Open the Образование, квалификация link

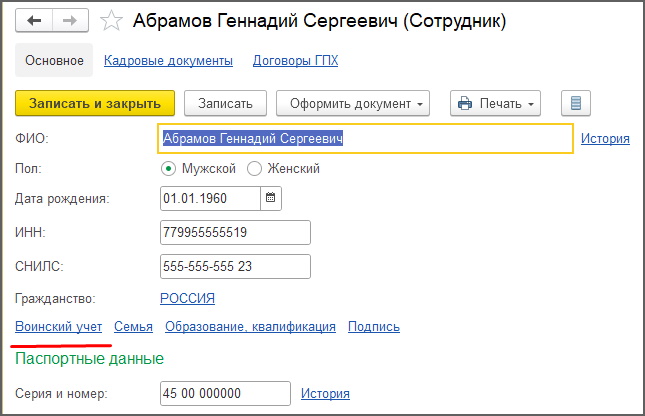tap(250, 326)
